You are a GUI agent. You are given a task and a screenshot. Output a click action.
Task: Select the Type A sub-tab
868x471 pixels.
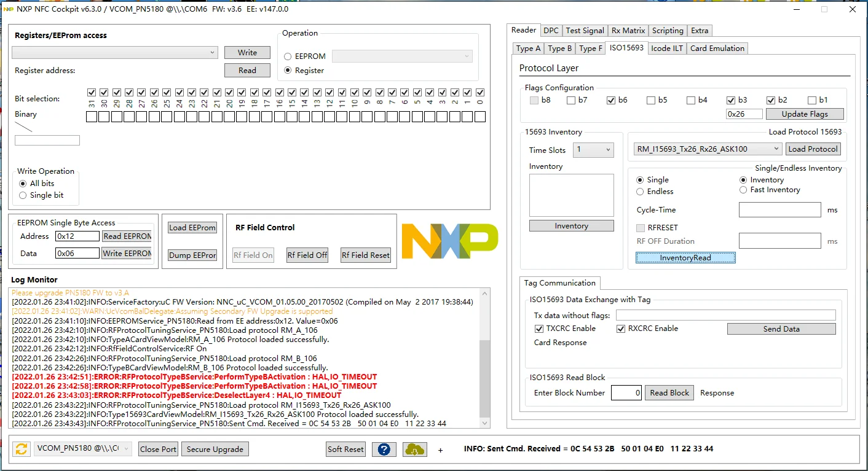(528, 49)
